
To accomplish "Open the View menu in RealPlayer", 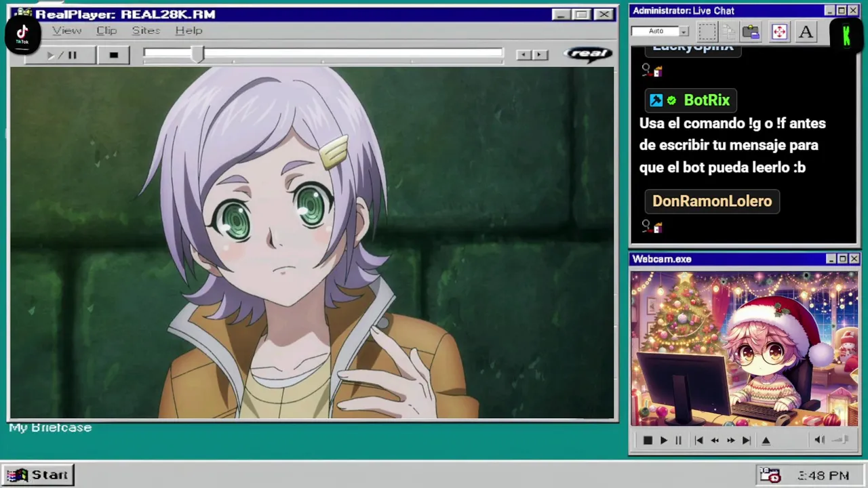I will point(66,30).
